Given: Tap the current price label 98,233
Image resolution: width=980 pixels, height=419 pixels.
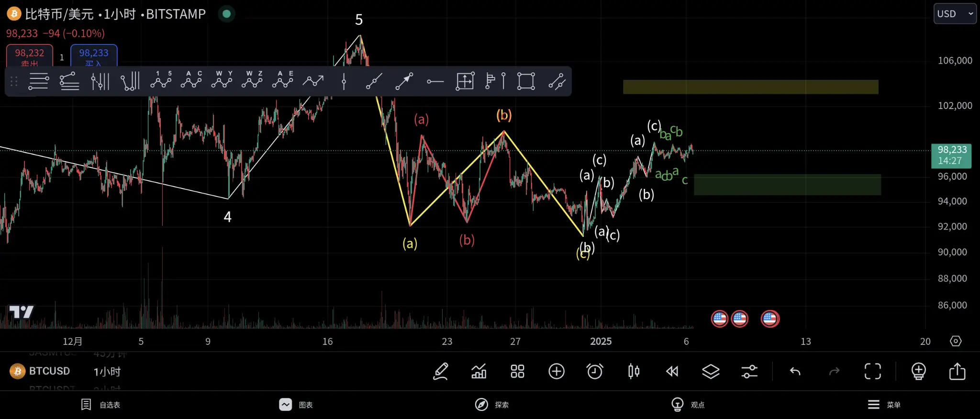Looking at the screenshot, I should (x=951, y=155).
